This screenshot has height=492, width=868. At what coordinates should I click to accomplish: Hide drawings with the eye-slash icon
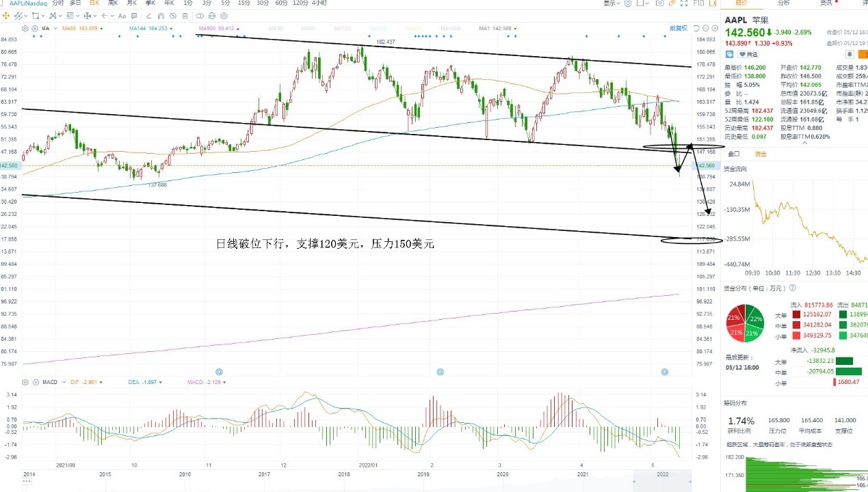pos(173,16)
